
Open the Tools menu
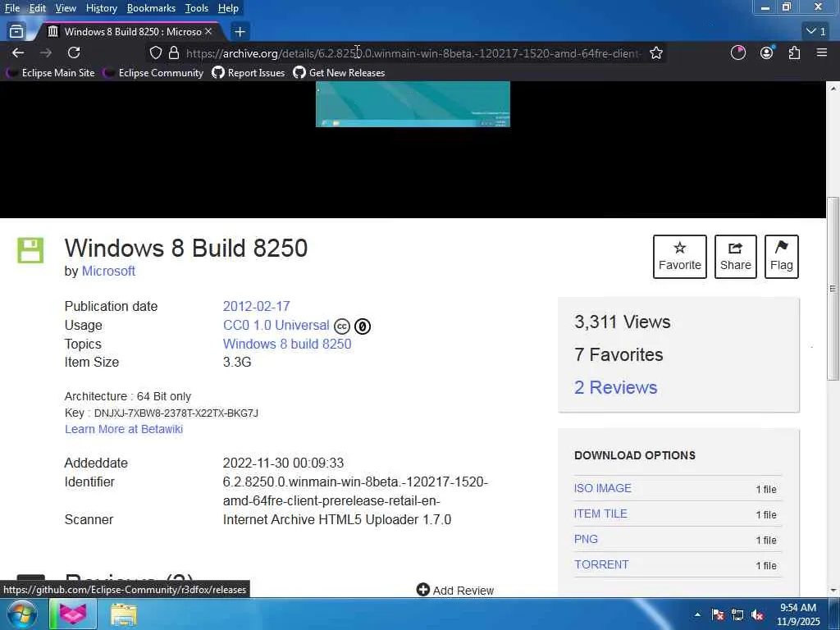(x=197, y=8)
